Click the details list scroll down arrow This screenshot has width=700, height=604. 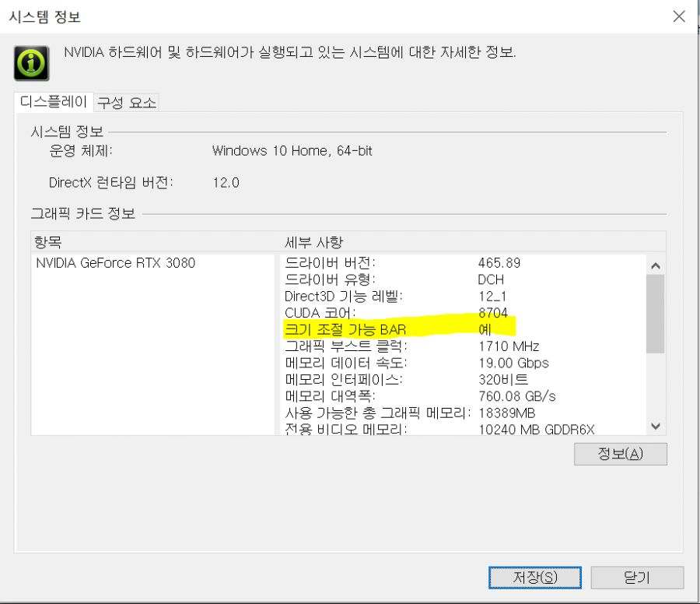pos(656,426)
